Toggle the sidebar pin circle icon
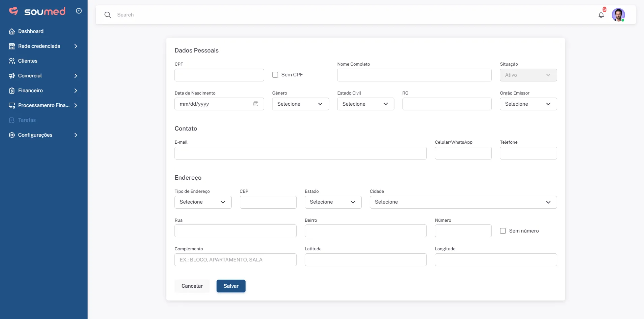Viewport: 644px width, 319px height. coord(79,11)
